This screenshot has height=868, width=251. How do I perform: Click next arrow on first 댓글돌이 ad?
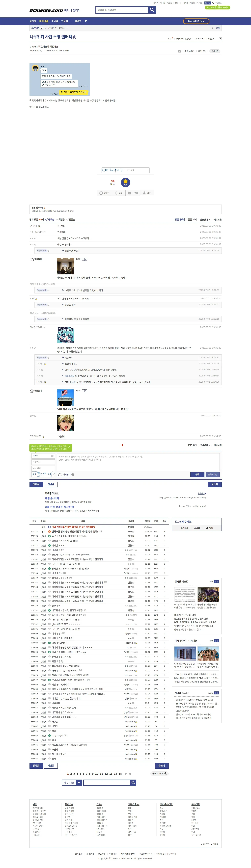click(x=86, y=259)
